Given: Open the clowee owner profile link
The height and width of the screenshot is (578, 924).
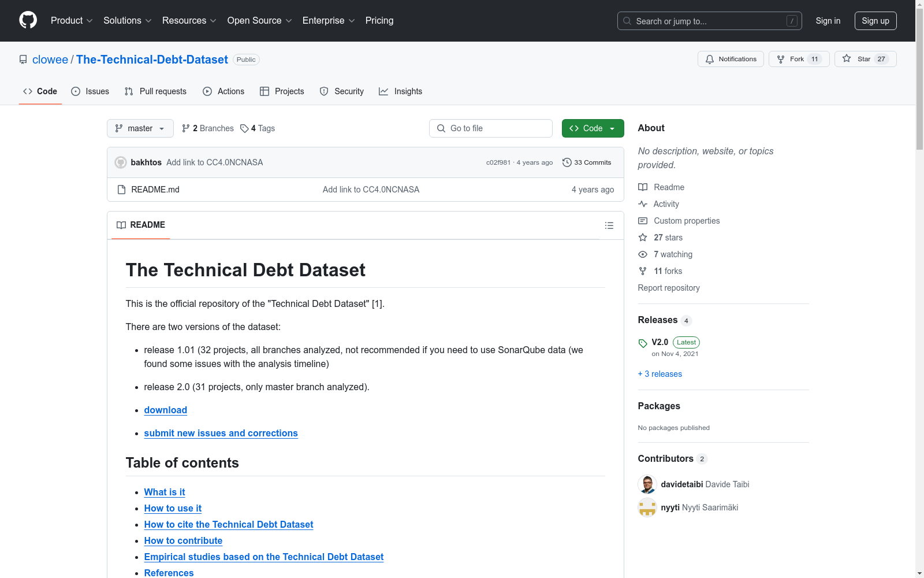Looking at the screenshot, I should tap(50, 60).
